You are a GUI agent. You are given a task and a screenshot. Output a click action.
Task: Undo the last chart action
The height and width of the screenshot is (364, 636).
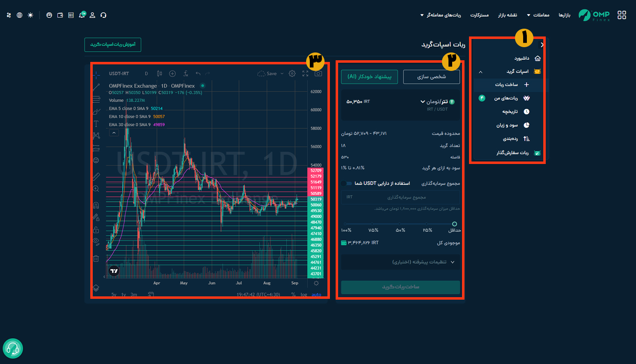click(198, 74)
